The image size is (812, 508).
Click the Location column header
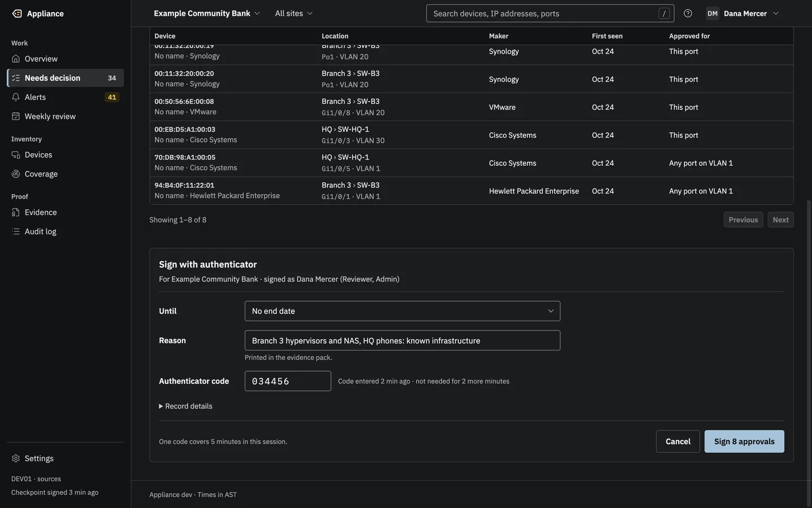[x=335, y=36]
